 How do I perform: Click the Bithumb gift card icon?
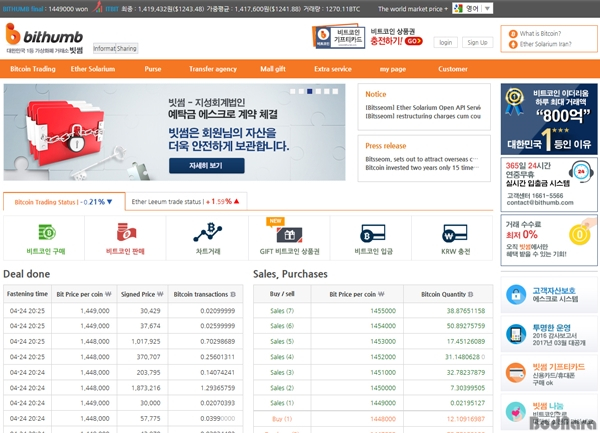pyautogui.click(x=516, y=373)
